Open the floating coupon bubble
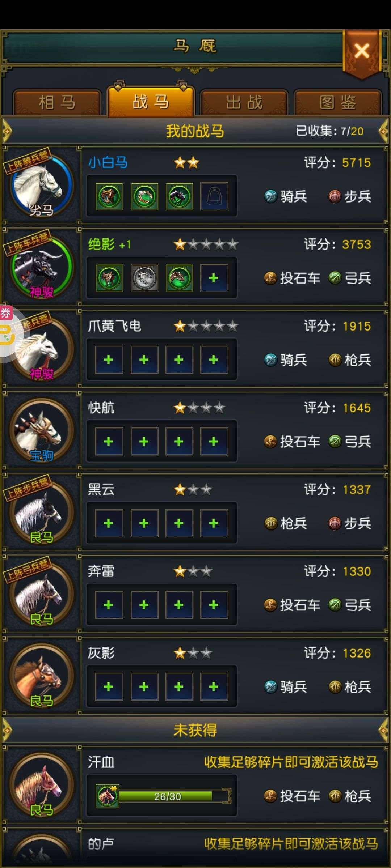The image size is (391, 868). 8,333
